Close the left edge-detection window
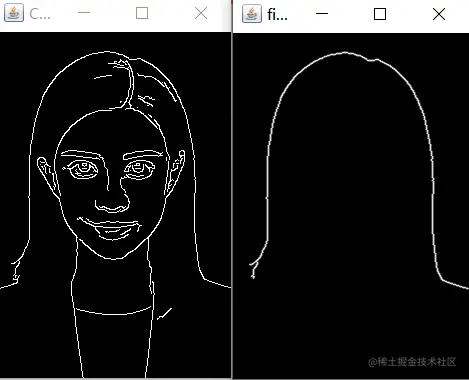The height and width of the screenshot is (380, 469). (201, 13)
